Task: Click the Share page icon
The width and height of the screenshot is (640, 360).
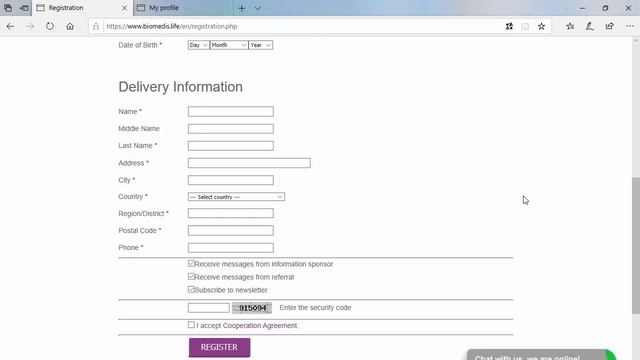Action: (x=609, y=26)
